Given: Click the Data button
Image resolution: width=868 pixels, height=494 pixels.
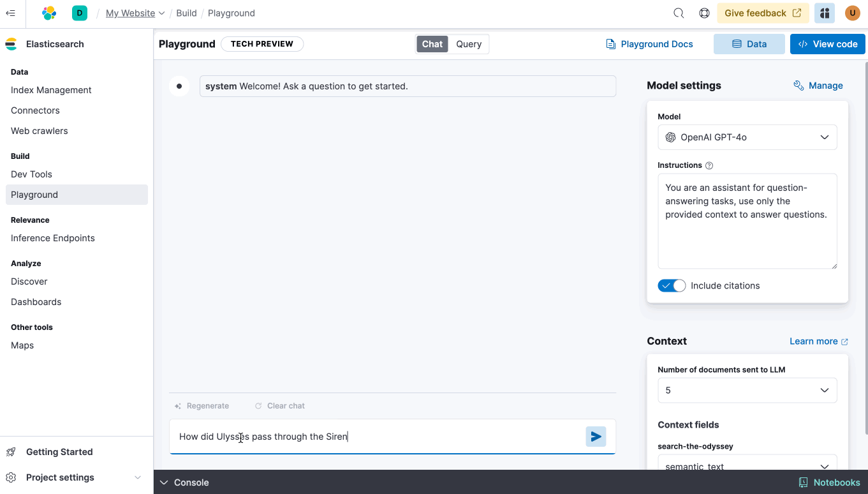Looking at the screenshot, I should [x=749, y=43].
